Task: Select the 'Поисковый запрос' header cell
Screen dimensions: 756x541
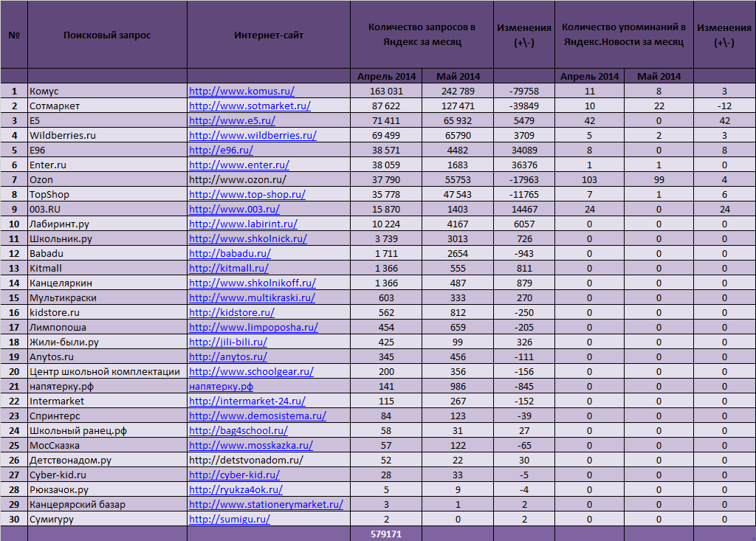Action: (x=107, y=35)
